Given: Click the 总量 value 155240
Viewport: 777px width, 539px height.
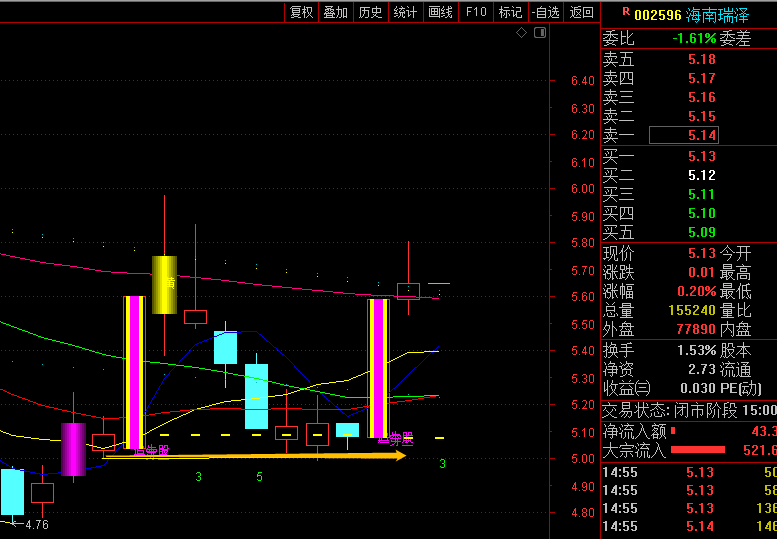Looking at the screenshot, I should click(x=692, y=310).
